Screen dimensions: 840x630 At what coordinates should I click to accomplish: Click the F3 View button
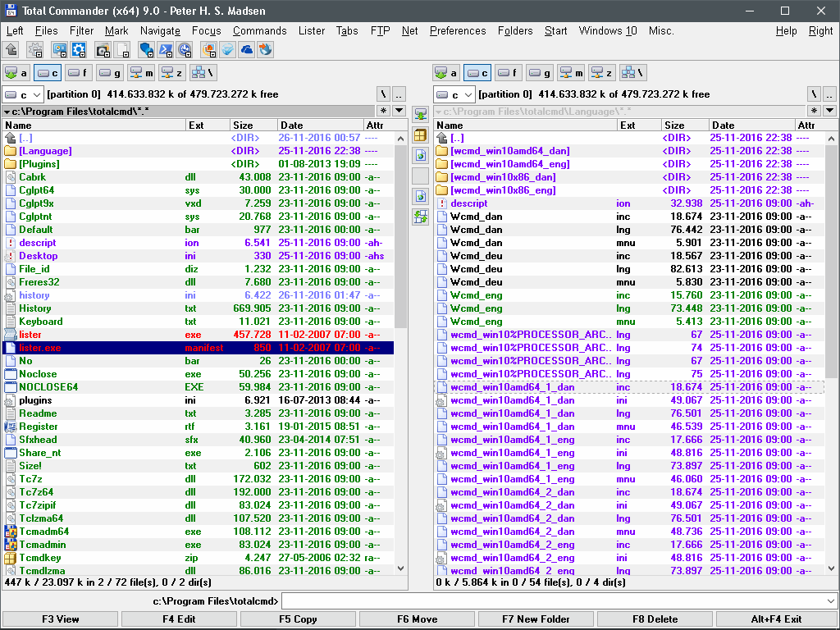(61, 619)
